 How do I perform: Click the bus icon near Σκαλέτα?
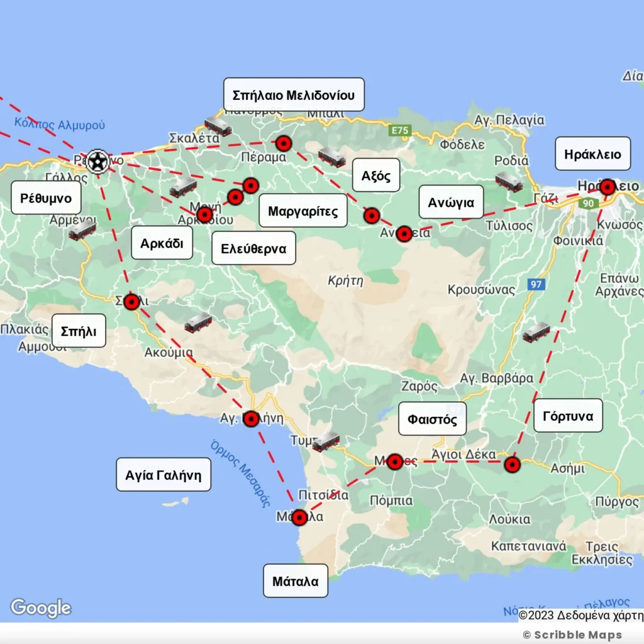click(218, 126)
